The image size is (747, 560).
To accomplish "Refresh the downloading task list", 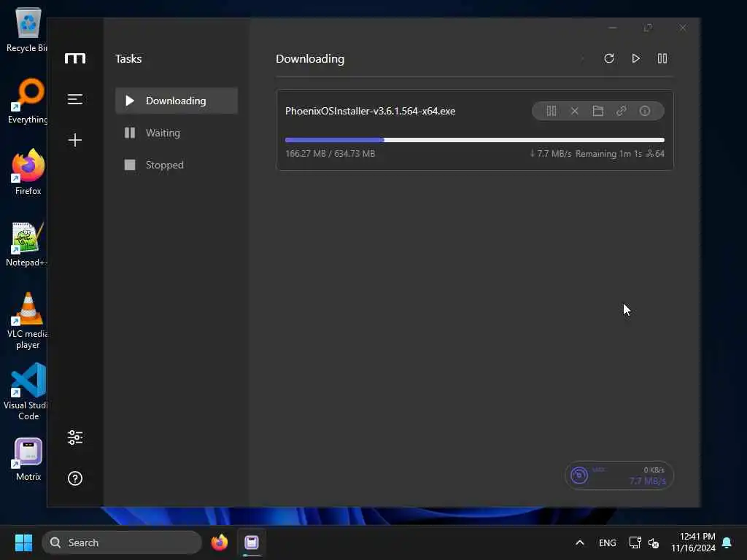I will [x=609, y=58].
